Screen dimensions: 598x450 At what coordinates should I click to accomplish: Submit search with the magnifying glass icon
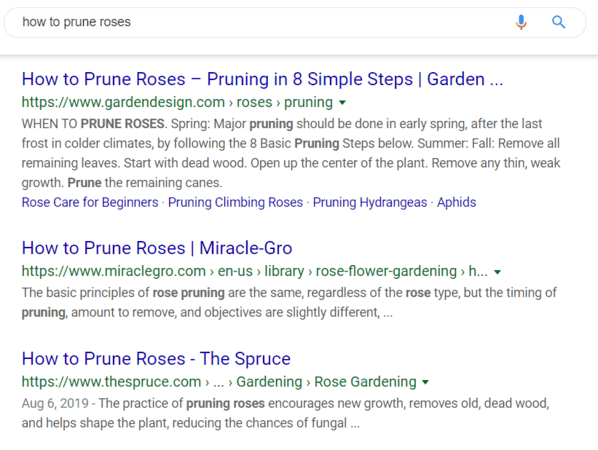pos(558,22)
